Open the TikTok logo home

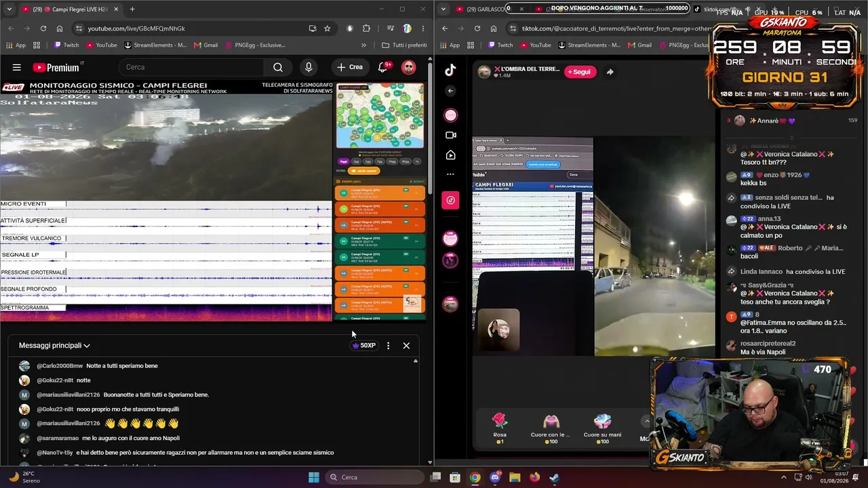coord(450,70)
